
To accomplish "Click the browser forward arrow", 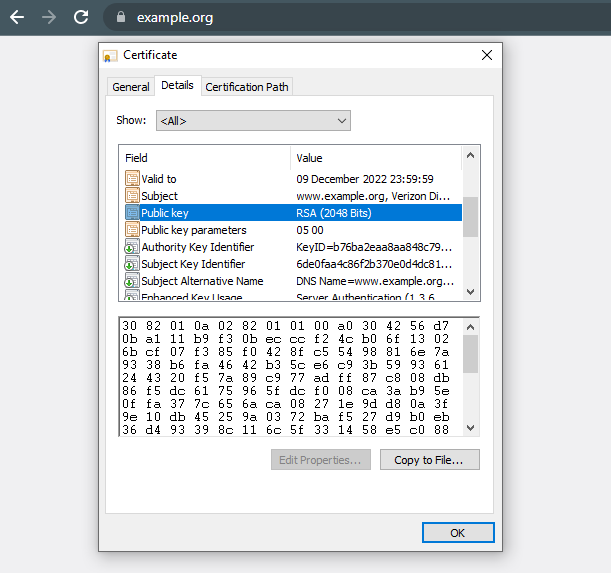I will coord(49,17).
